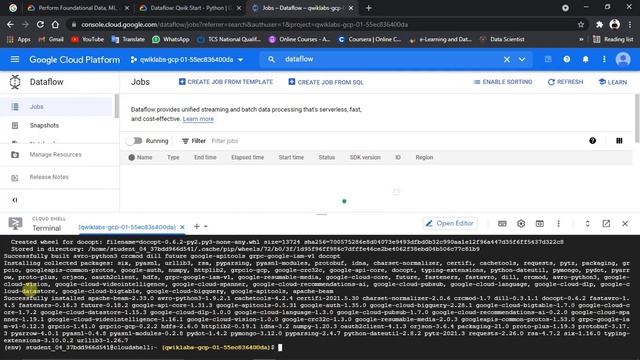Open the Gmail bookmark
The height and width of the screenshot is (360, 640).
coord(51,39)
